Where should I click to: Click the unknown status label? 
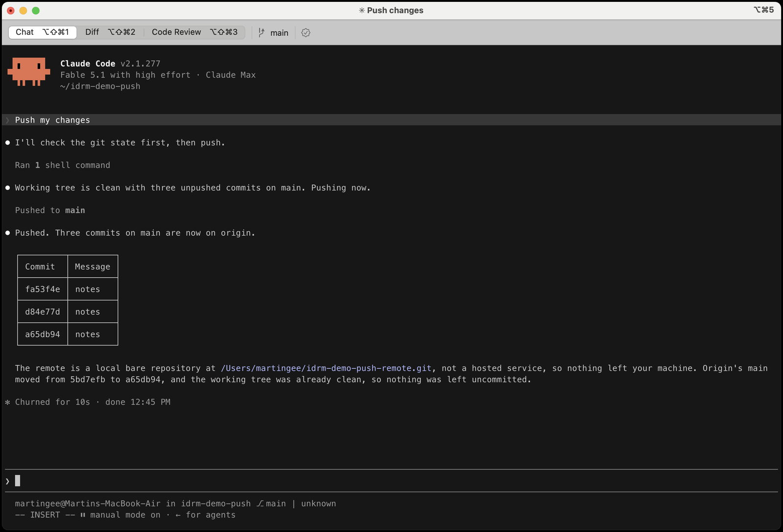point(319,504)
